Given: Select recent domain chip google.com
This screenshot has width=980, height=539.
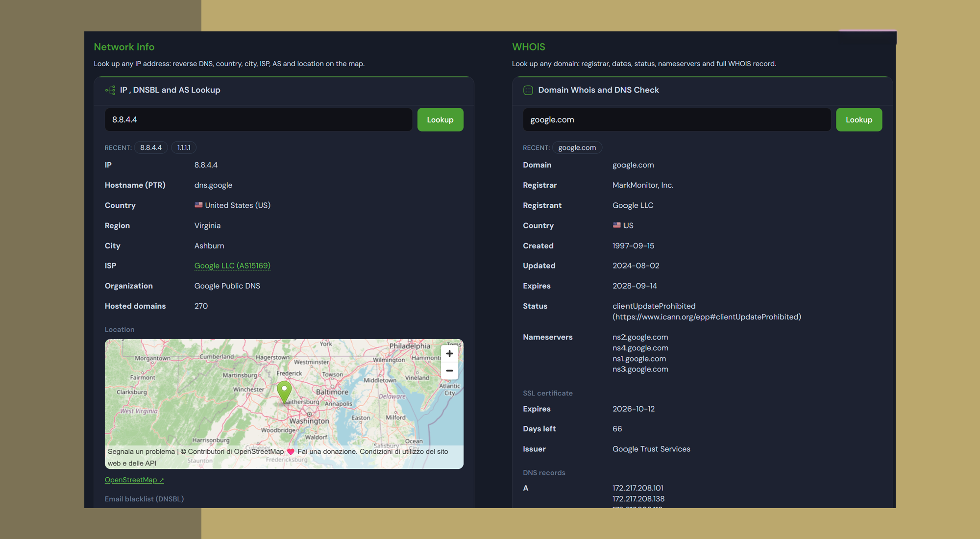Looking at the screenshot, I should click(x=577, y=147).
